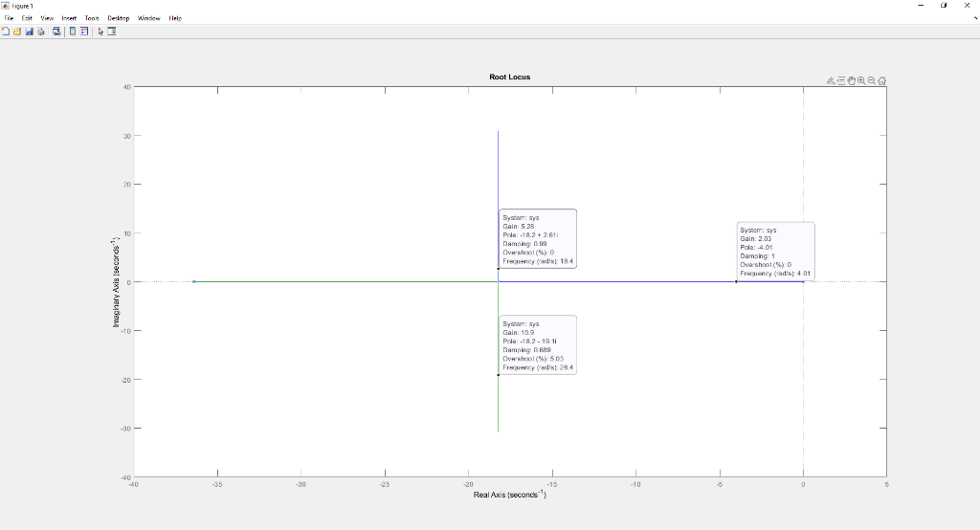Toggle the Link Plot toolbar icon
Viewport: 980px width, 530px height.
coord(56,32)
